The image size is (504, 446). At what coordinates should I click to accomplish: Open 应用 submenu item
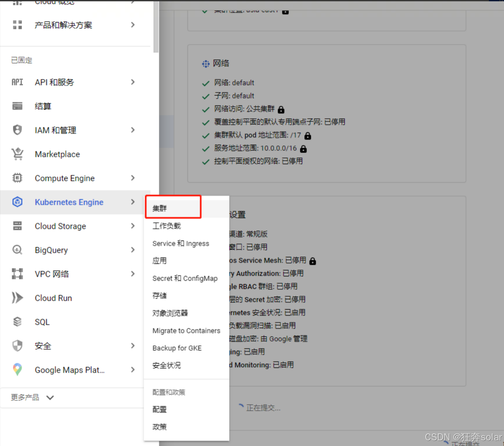tap(187, 261)
